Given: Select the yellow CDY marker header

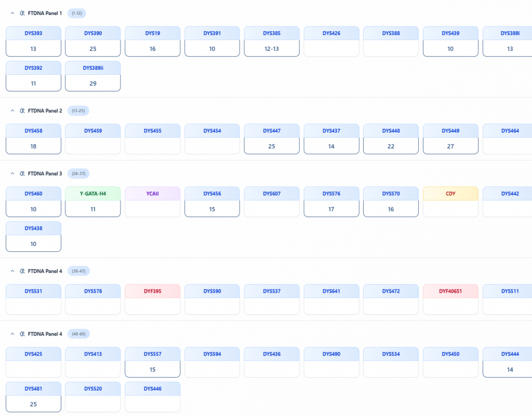Looking at the screenshot, I should (450, 194).
